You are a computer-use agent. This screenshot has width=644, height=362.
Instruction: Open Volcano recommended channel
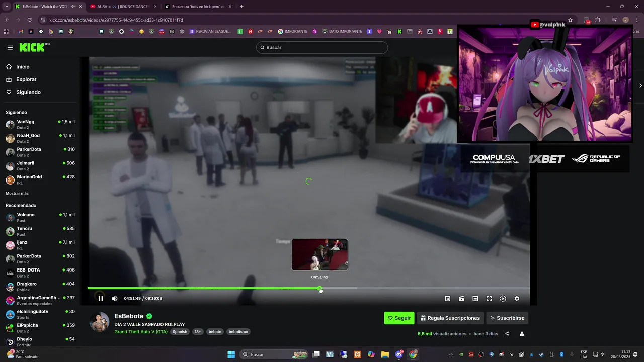40,217
